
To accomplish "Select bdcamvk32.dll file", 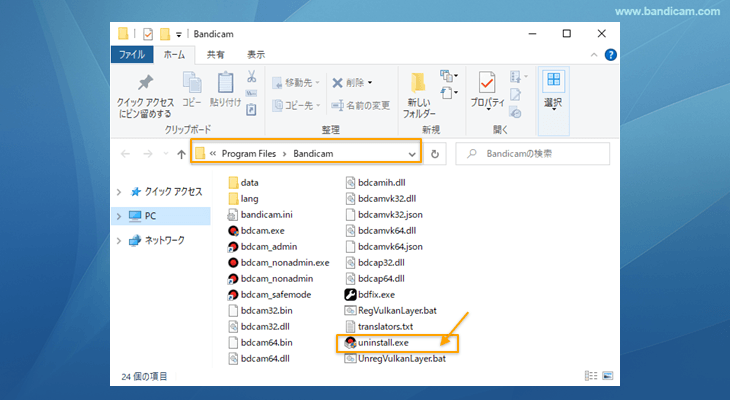I will pyautogui.click(x=381, y=199).
